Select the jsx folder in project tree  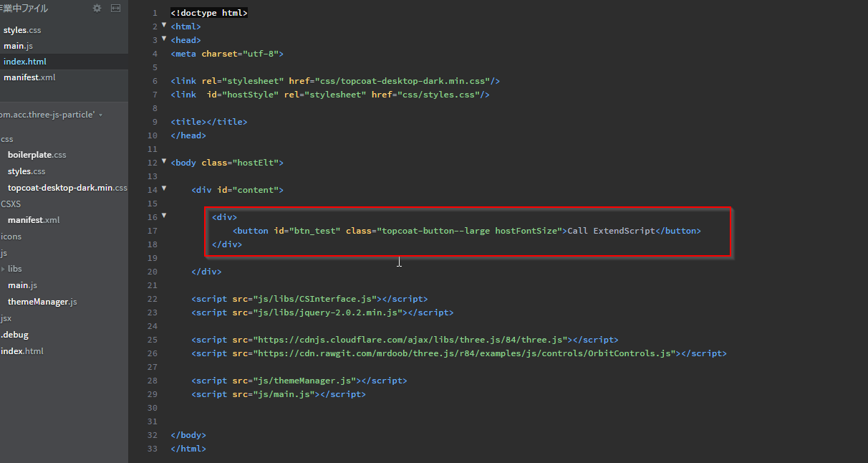click(6, 318)
